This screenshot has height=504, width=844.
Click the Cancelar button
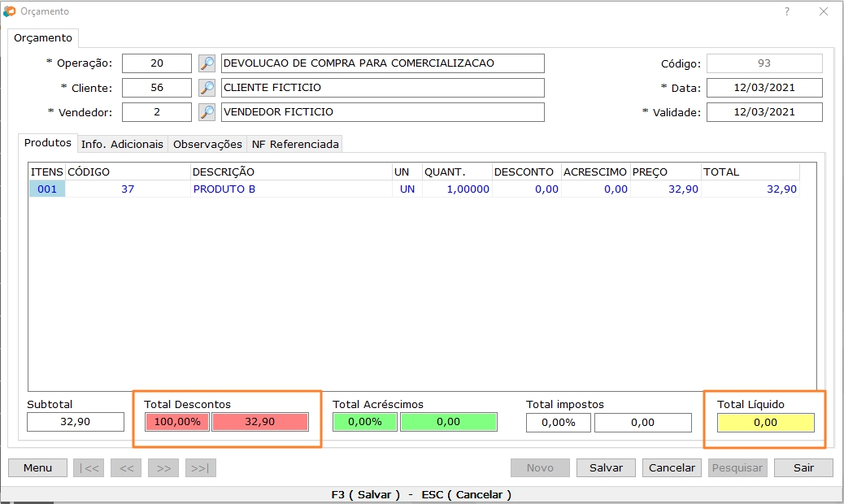click(672, 467)
